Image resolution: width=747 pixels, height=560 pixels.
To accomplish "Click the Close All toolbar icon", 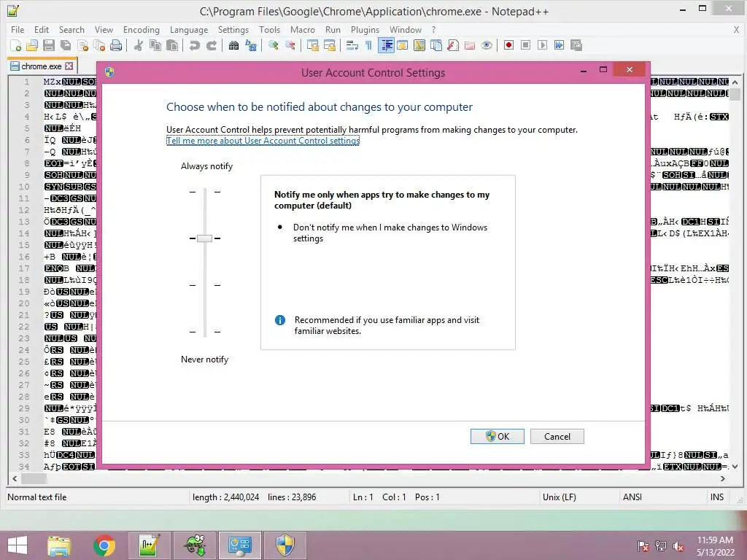I will click(99, 45).
